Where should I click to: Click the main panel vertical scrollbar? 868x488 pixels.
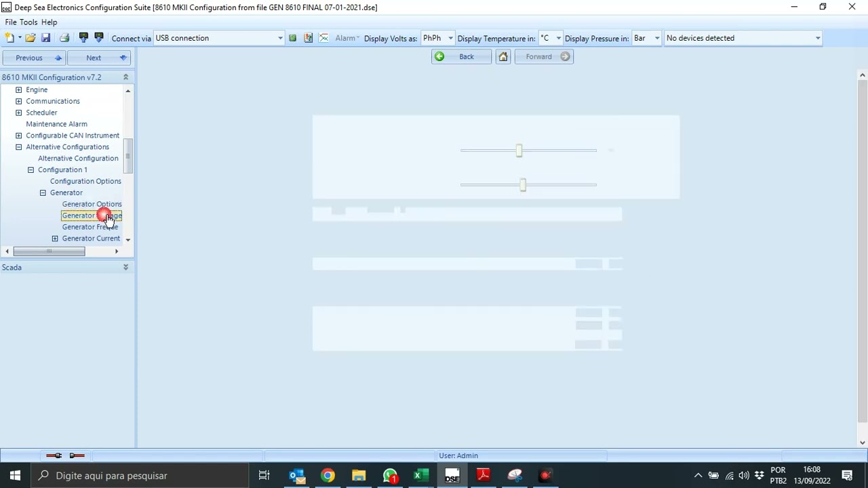click(862, 251)
